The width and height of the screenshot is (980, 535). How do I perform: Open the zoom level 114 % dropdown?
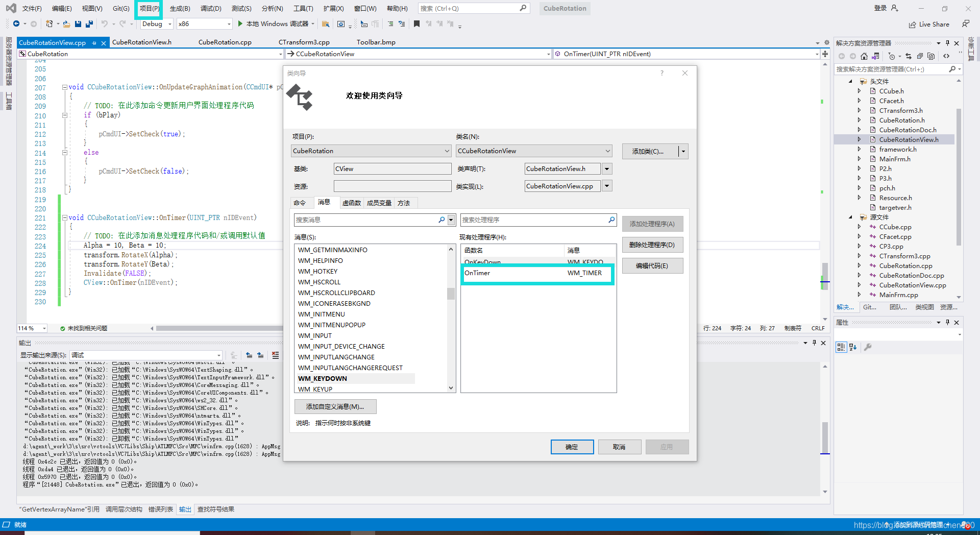(x=44, y=328)
